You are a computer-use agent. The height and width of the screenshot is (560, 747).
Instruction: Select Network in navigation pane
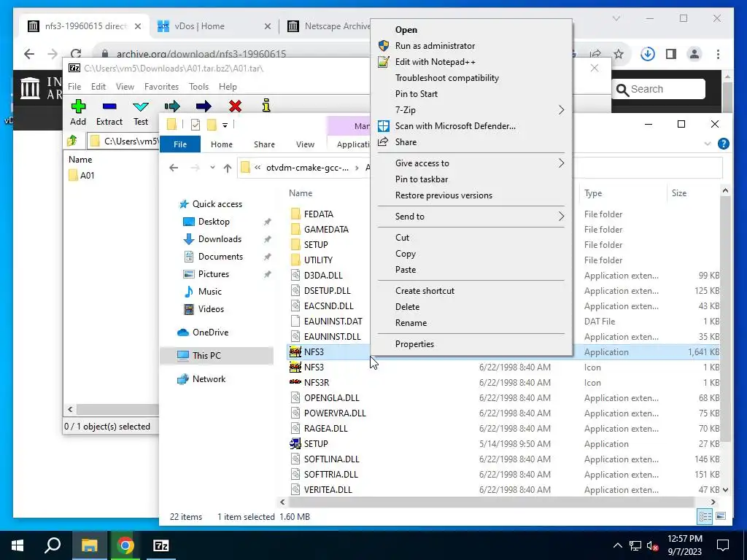pos(209,379)
